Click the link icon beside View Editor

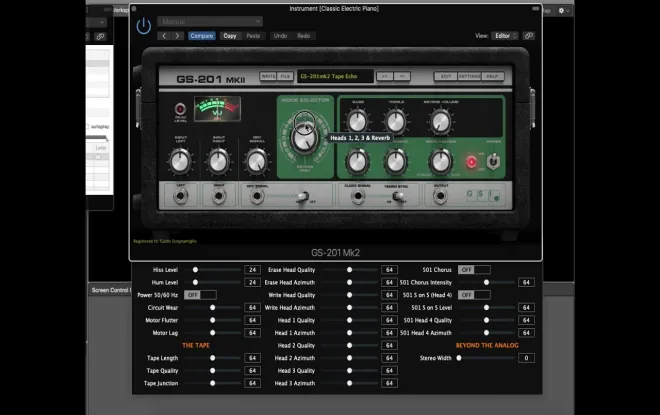[x=529, y=36]
